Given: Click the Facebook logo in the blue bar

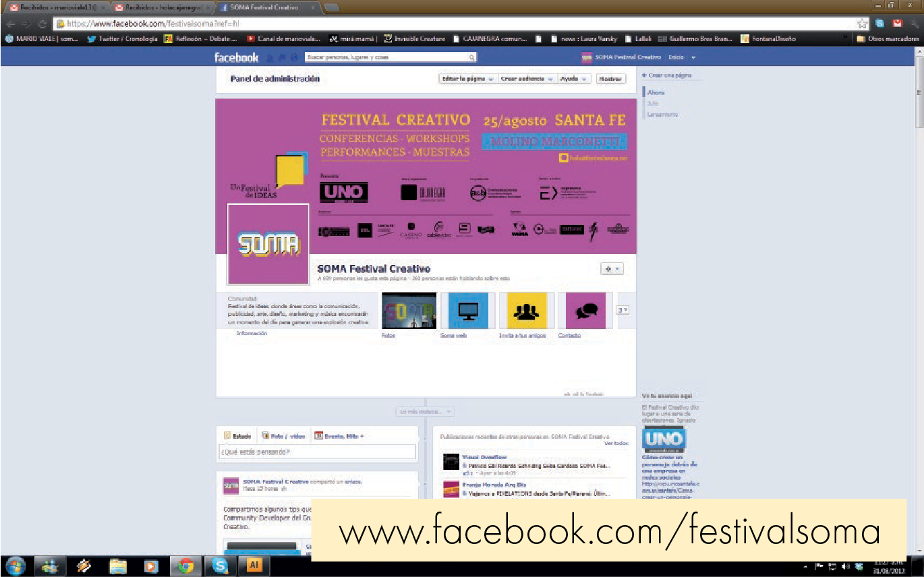Looking at the screenshot, I should click(x=236, y=58).
